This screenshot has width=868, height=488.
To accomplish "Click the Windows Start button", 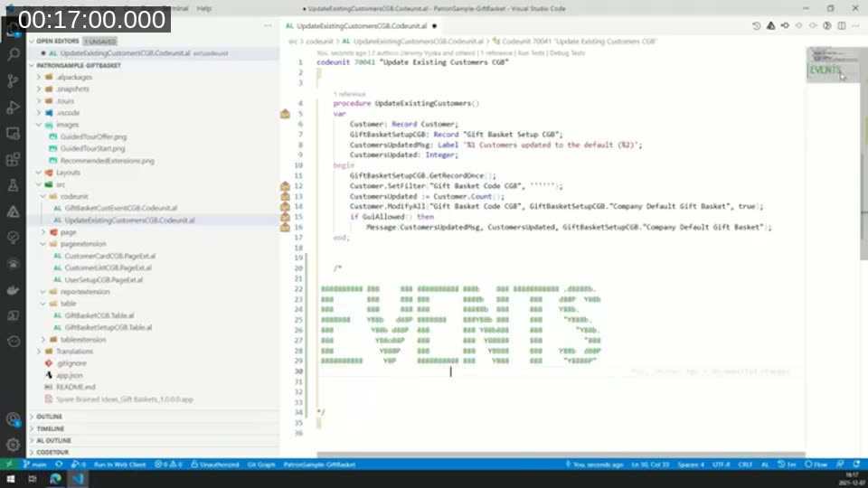I will 11,479.
